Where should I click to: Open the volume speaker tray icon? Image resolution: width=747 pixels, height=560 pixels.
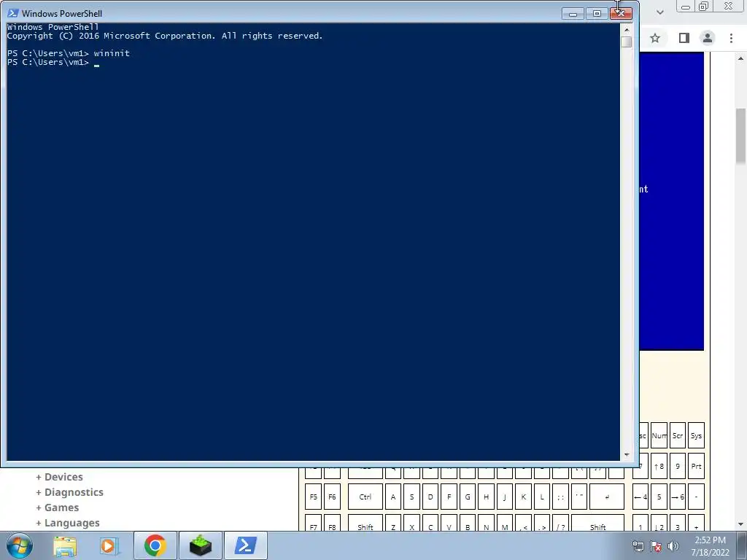[673, 546]
